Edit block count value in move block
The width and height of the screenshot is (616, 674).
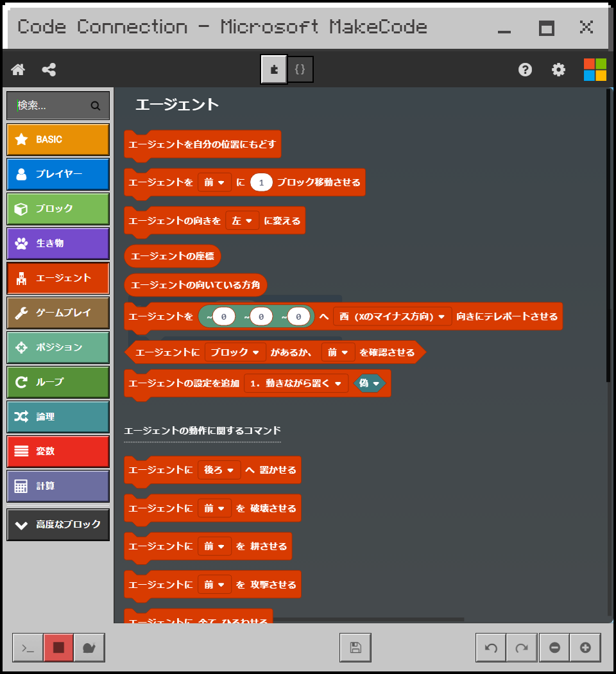click(261, 182)
